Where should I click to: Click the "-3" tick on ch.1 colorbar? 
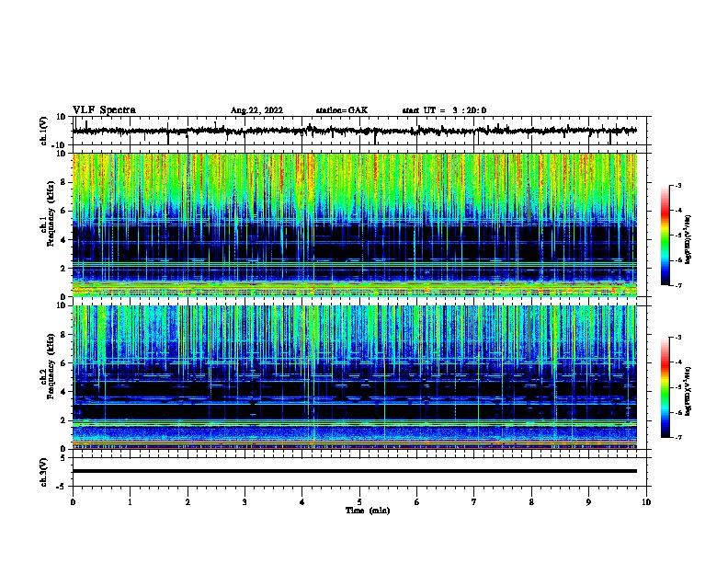click(x=677, y=186)
